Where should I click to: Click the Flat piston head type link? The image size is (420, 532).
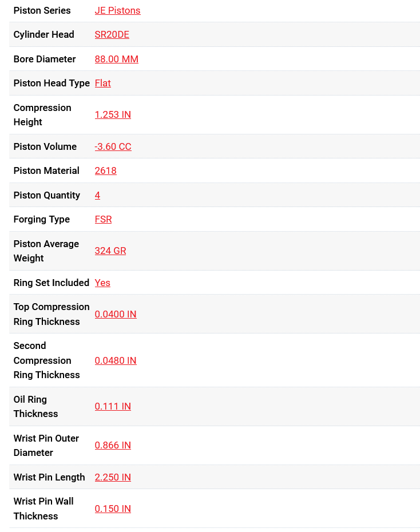102,83
